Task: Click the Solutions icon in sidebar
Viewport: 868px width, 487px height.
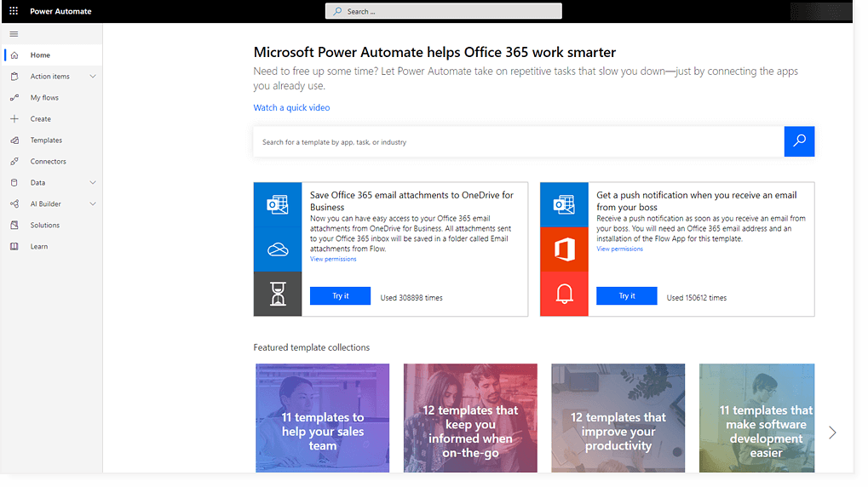Action: (14, 226)
